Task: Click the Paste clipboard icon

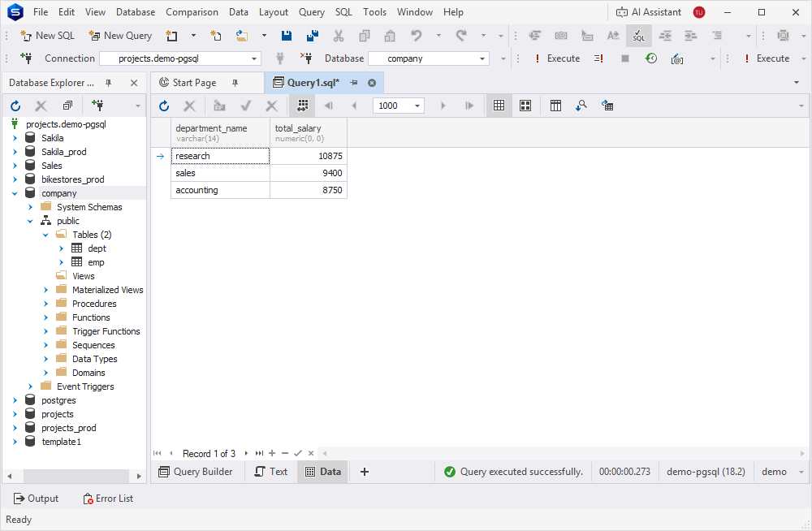Action: 390,36
